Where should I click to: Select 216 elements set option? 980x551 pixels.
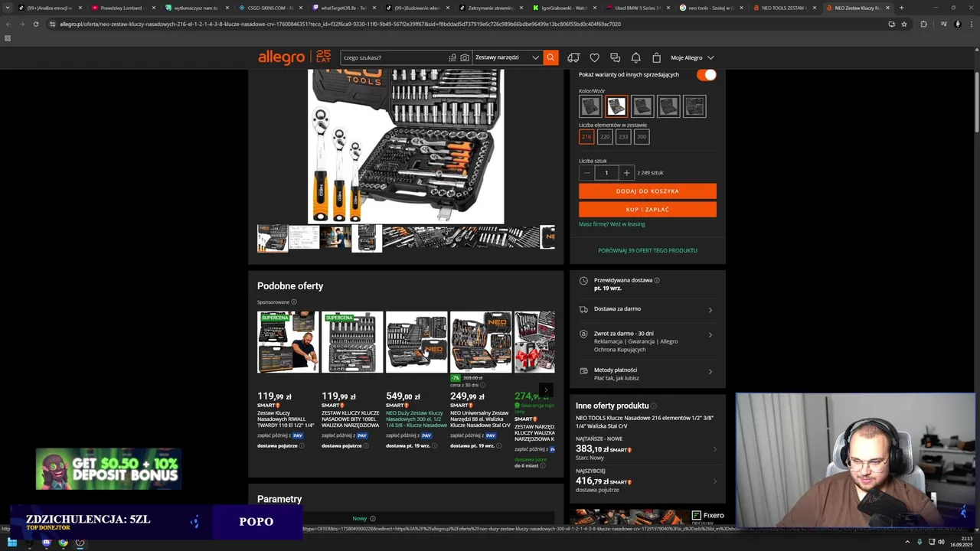586,137
